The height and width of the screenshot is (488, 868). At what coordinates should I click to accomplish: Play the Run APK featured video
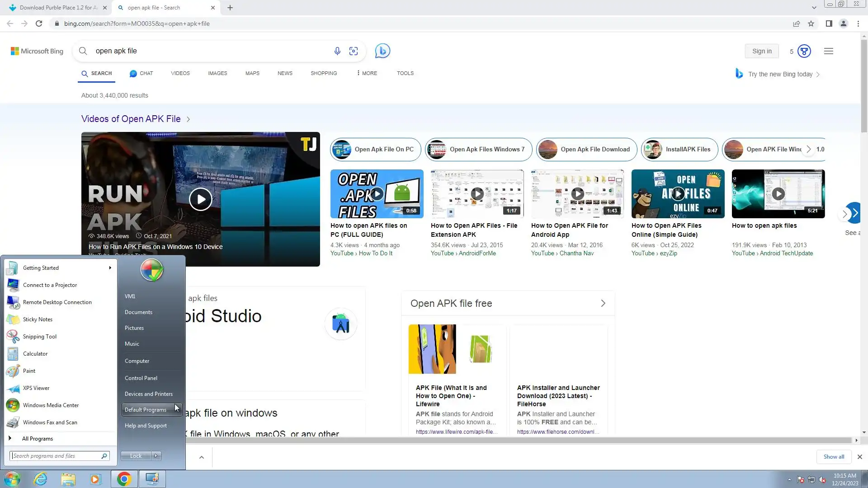point(200,199)
